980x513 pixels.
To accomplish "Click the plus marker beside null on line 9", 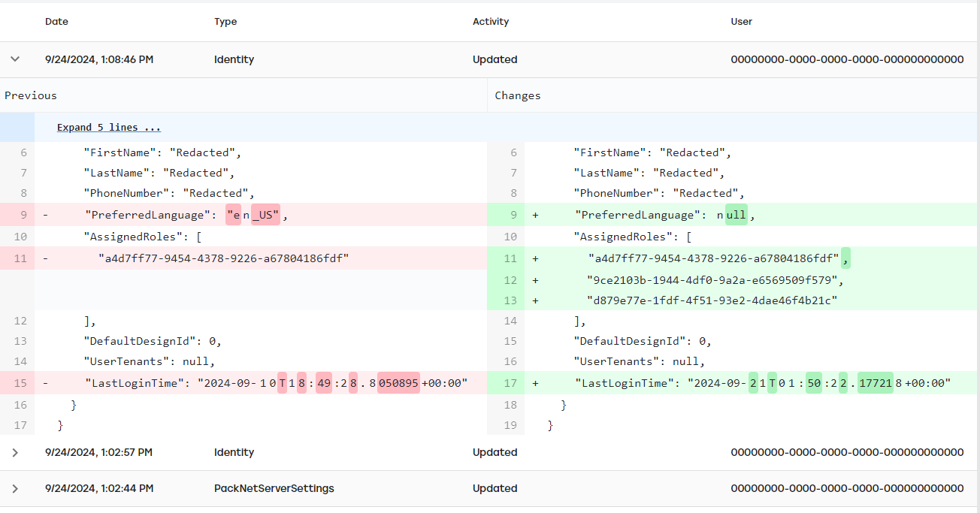I will (x=535, y=215).
